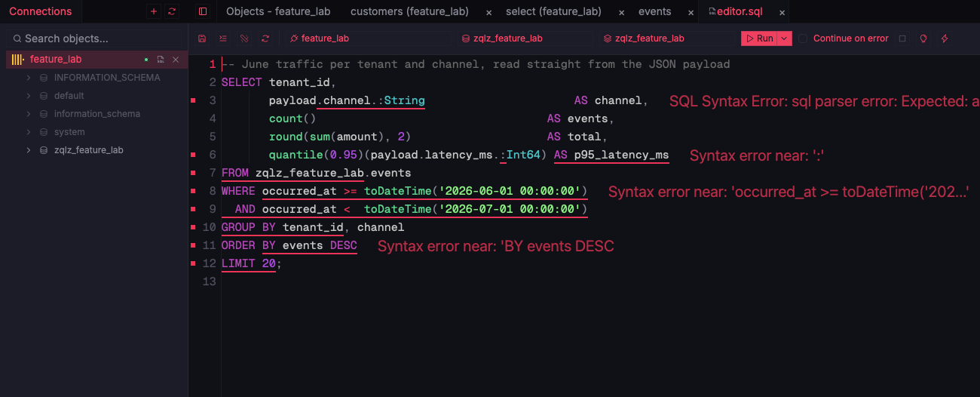Close the select (feature_lab) tab
Viewport: 980px width, 397px height.
tap(621, 12)
